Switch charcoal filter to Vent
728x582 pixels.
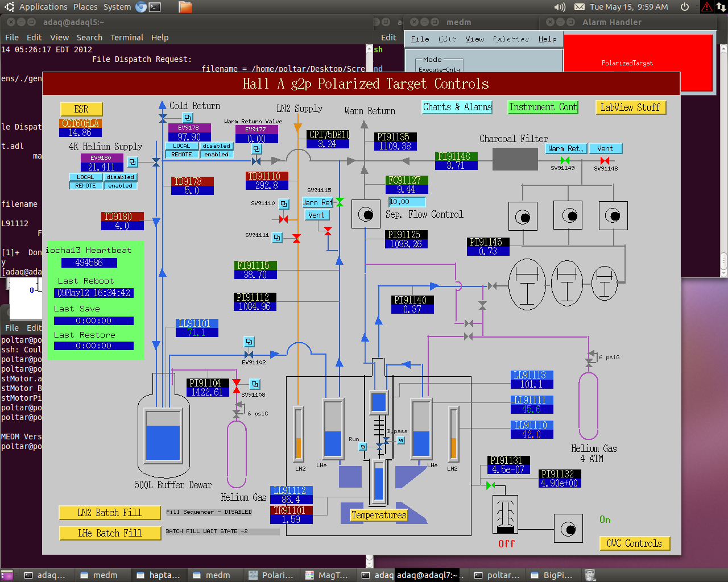(605, 148)
